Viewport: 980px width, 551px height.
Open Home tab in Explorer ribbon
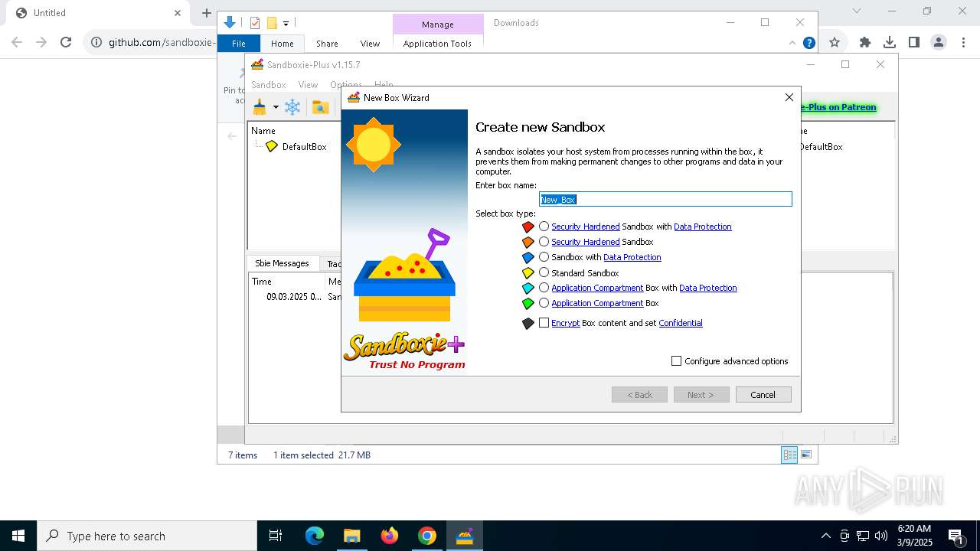(282, 44)
